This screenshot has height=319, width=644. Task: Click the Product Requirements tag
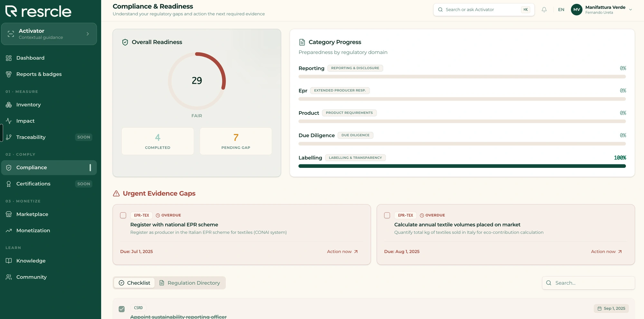click(349, 113)
